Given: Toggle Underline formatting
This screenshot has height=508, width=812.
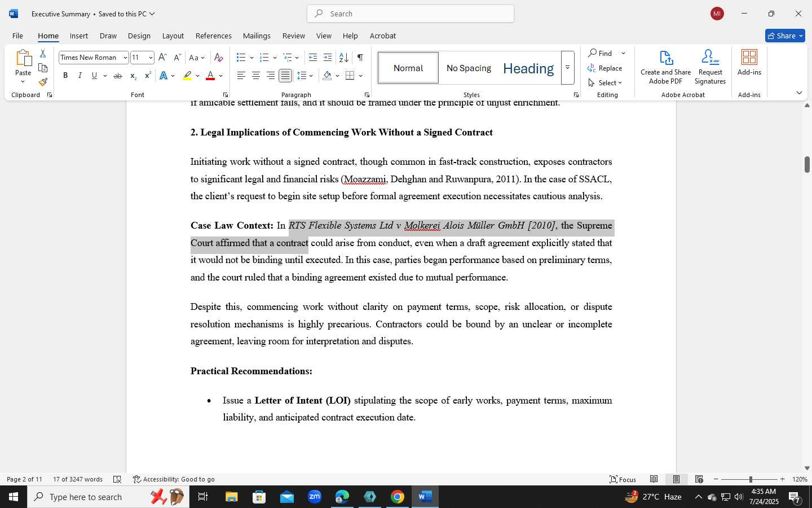Looking at the screenshot, I should pyautogui.click(x=94, y=76).
